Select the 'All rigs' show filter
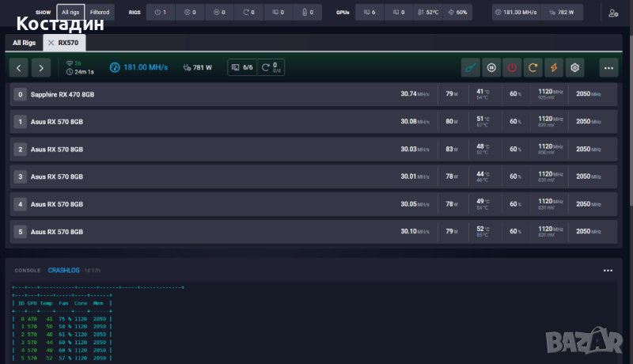The width and height of the screenshot is (633, 364). tap(70, 13)
